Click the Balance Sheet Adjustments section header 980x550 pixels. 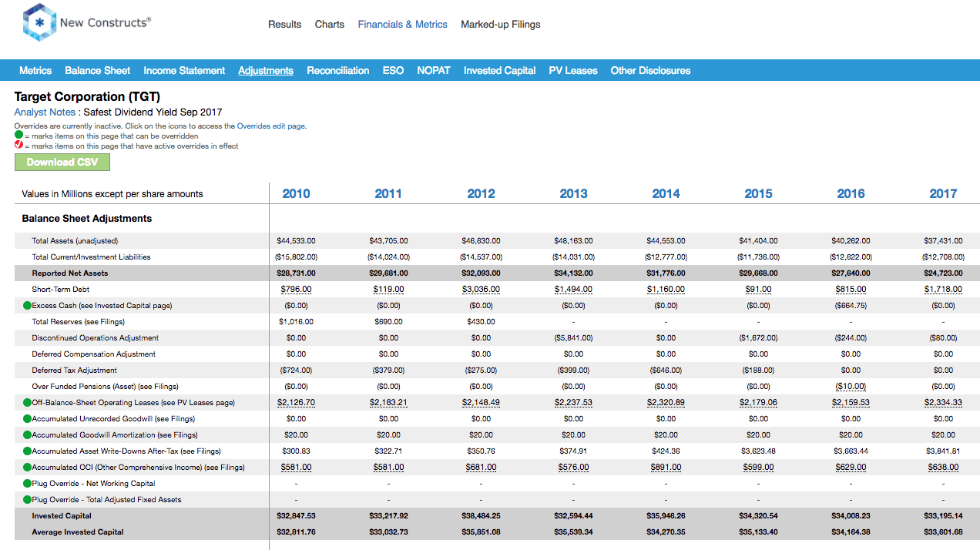coord(87,219)
